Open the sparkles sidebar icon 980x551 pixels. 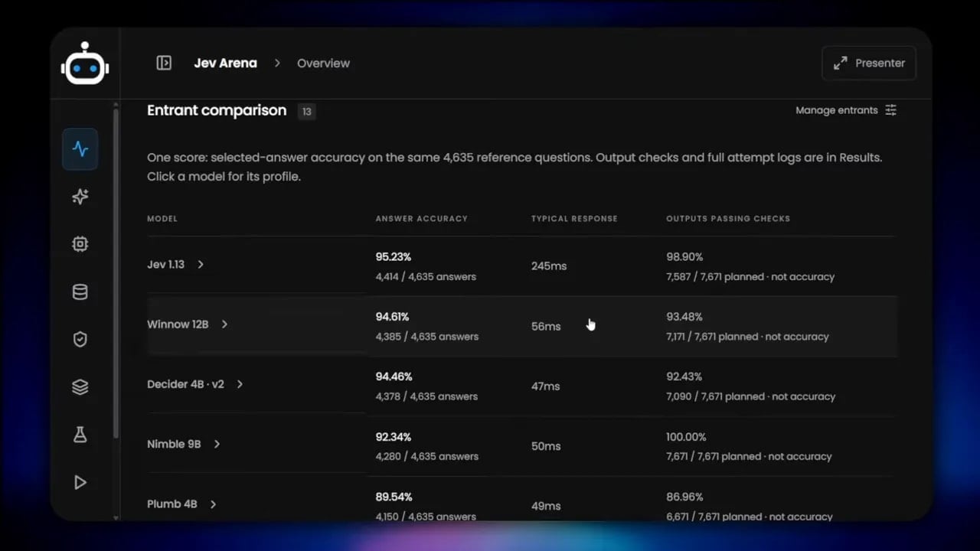tap(80, 197)
